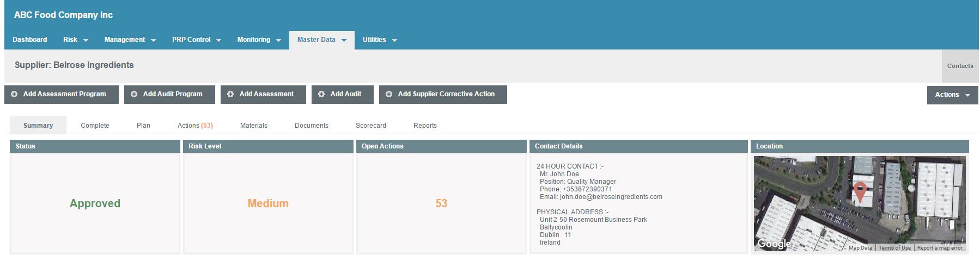Image resolution: width=980 pixels, height=267 pixels.
Task: Click the Medium risk level value
Action: pyautogui.click(x=268, y=203)
